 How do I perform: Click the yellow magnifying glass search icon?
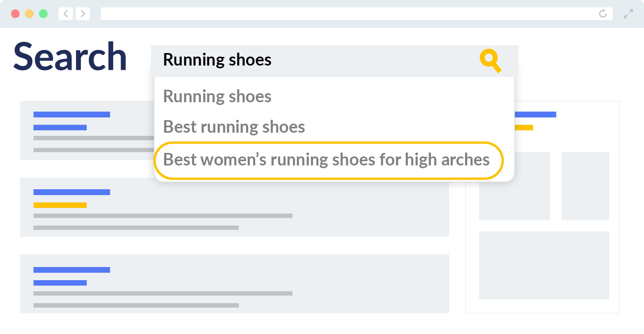(491, 60)
